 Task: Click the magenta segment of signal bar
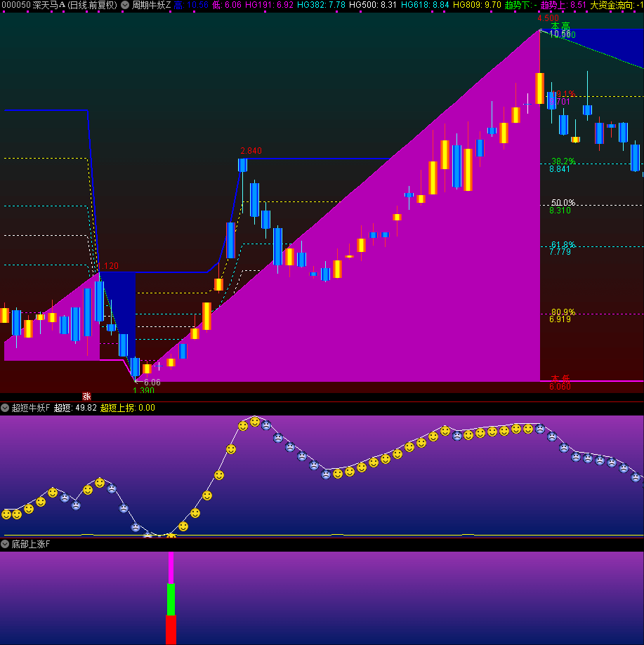(x=171, y=567)
